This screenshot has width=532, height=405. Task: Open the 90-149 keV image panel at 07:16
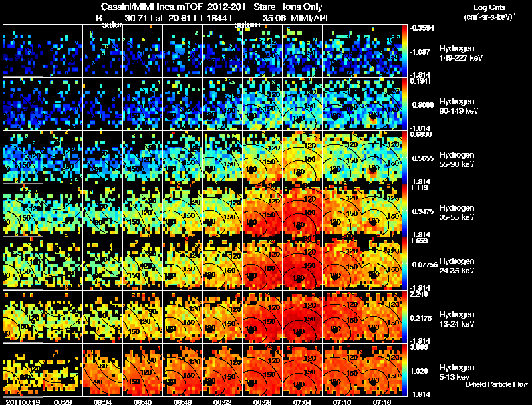[382, 104]
